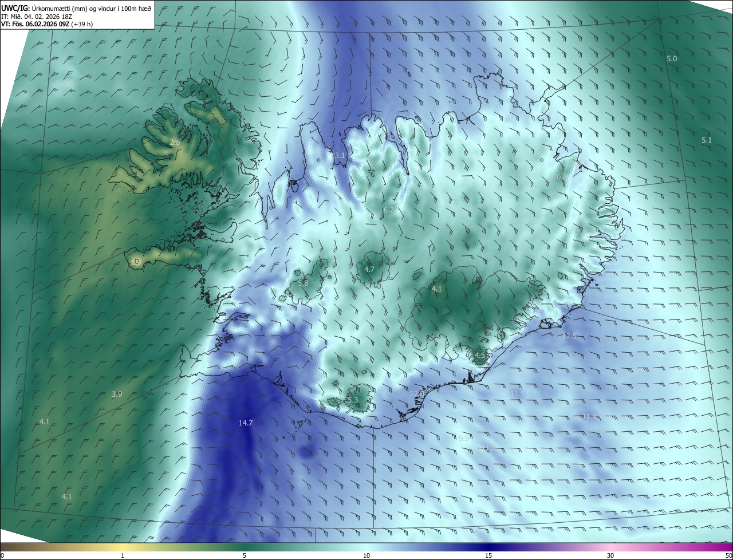733x560 pixels.
Task: Click the yellow color scale segment above 1
Action: coord(123,547)
